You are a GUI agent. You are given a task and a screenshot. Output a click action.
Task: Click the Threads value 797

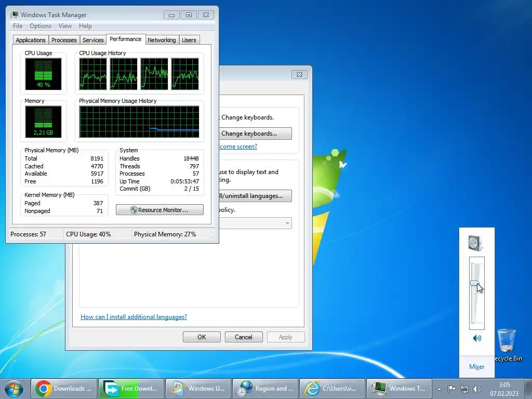point(194,166)
